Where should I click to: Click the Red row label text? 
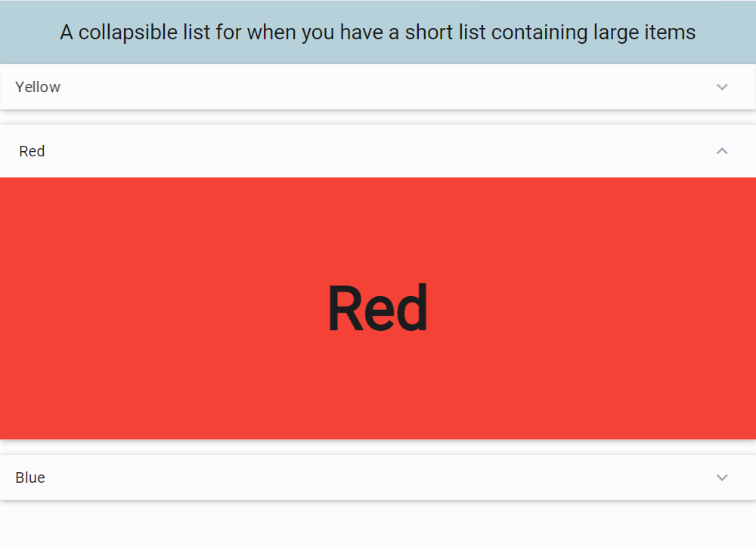pos(32,151)
